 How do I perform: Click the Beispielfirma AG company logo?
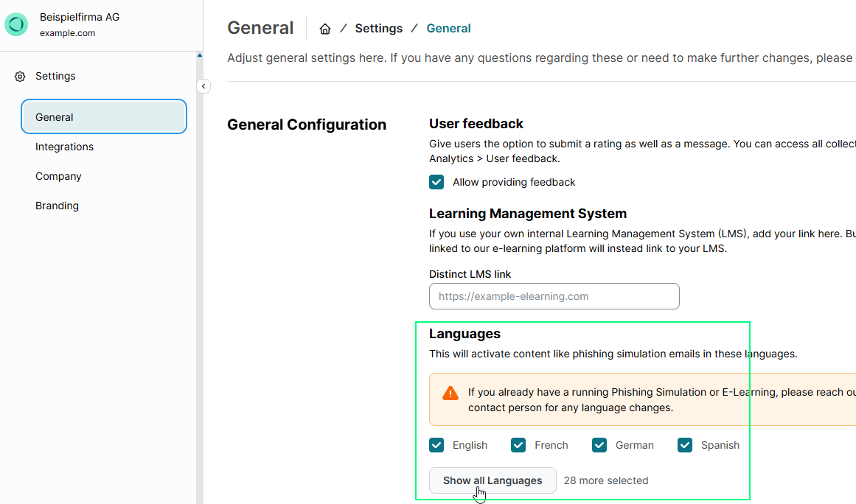pyautogui.click(x=16, y=24)
